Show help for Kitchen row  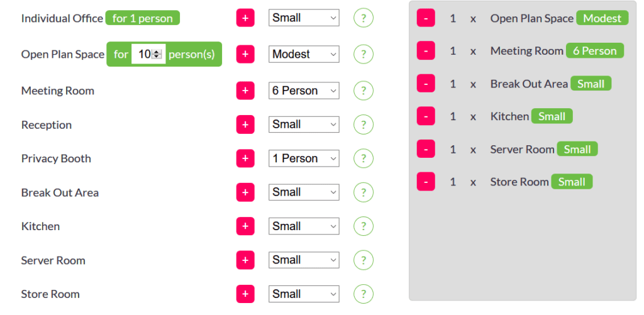tap(364, 226)
